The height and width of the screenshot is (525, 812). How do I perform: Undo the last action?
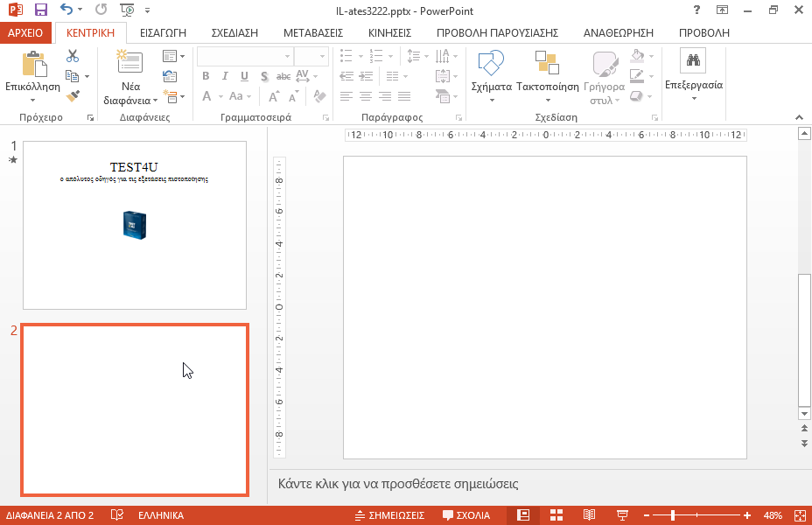pos(66,10)
